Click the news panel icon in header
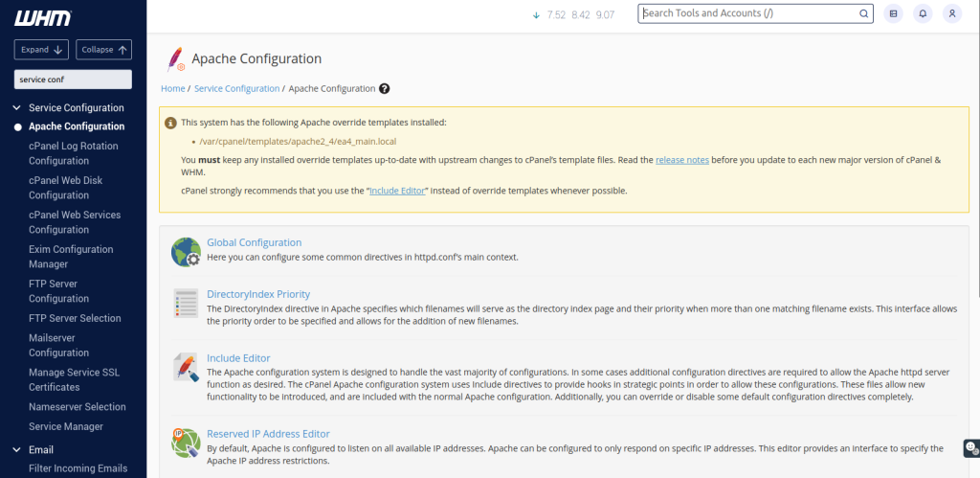The height and width of the screenshot is (478, 980). 894,13
